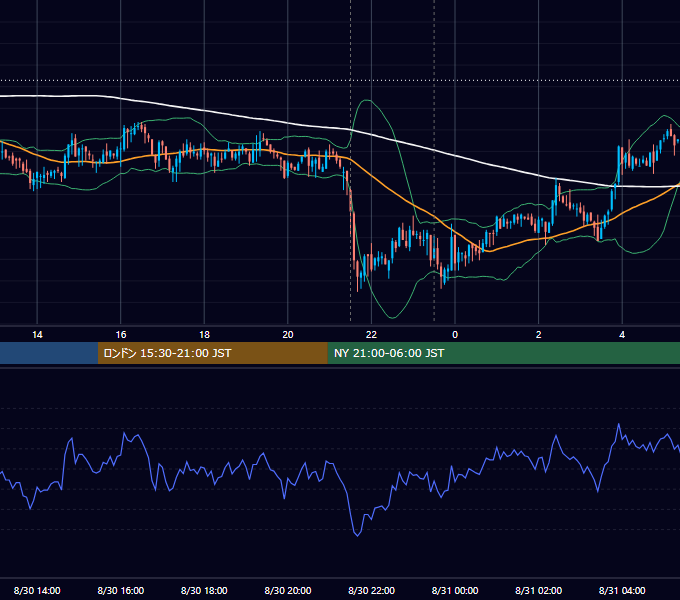Click the 8/30 20:00 time label
Screen dimensions: 680x600
tap(288, 590)
